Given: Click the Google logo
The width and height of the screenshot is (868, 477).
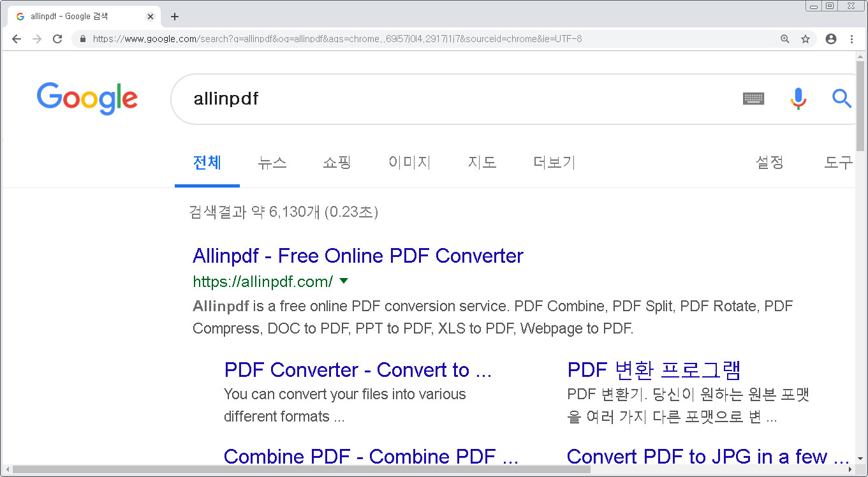Looking at the screenshot, I should (x=87, y=98).
